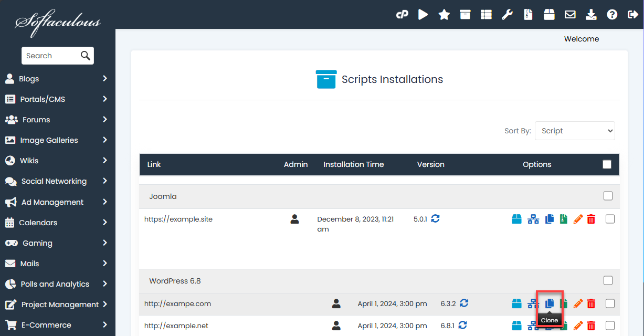
Task: Open the Help question mark icon
Action: click(x=612, y=14)
